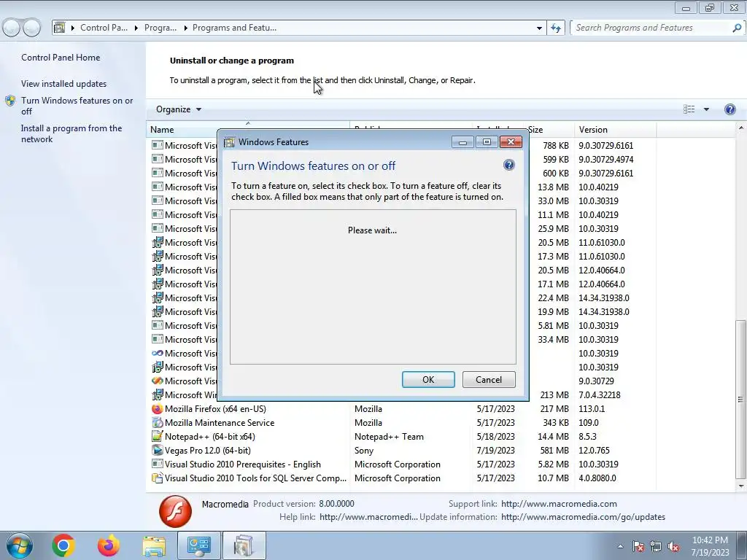This screenshot has width=747, height=560.
Task: Select Visual Studio 2010 Tools for SQL Server entry
Action: (x=255, y=478)
